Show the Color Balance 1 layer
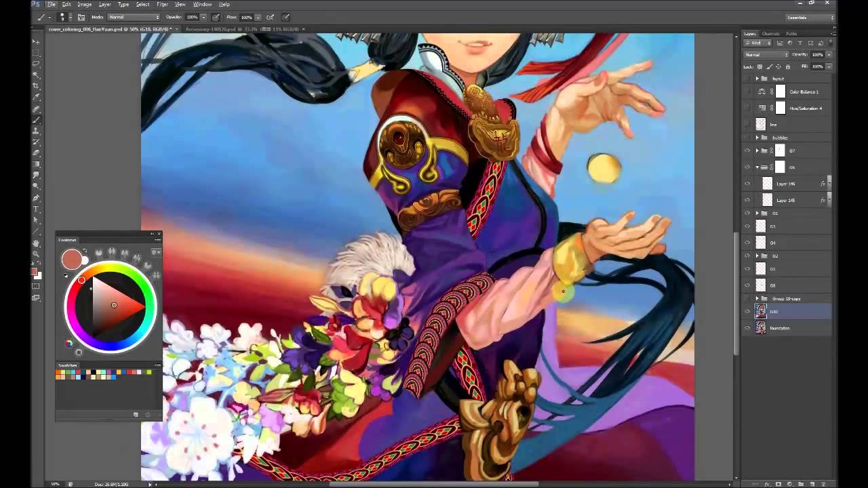Image resolution: width=868 pixels, height=488 pixels. pyautogui.click(x=747, y=91)
